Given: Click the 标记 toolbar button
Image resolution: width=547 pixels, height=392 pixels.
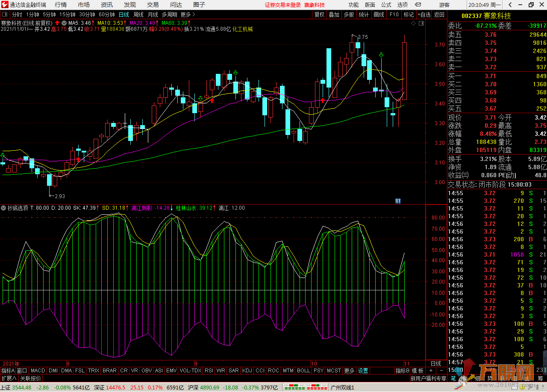Looking at the screenshot, I should [409, 15].
